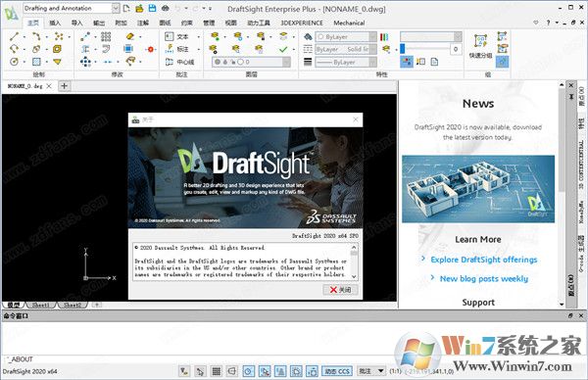Click the Print icon in quick access toolbar
The height and width of the screenshot is (380, 588).
click(165, 8)
